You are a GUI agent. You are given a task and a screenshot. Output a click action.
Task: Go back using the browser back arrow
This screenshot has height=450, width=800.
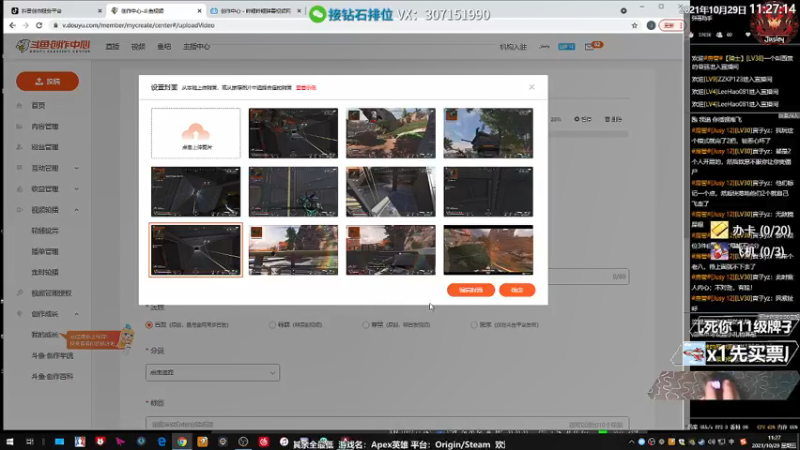click(x=12, y=25)
